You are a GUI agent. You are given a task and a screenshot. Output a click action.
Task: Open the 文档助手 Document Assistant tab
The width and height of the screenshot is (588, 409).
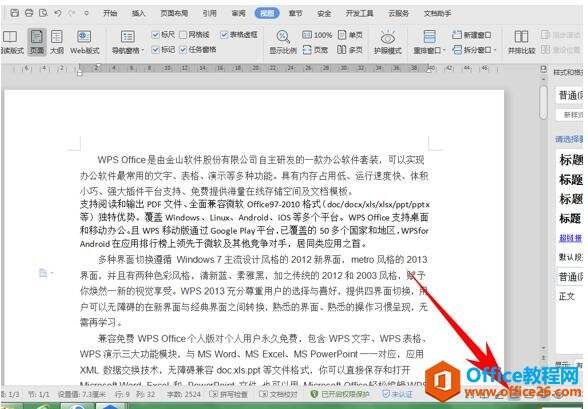coord(437,13)
